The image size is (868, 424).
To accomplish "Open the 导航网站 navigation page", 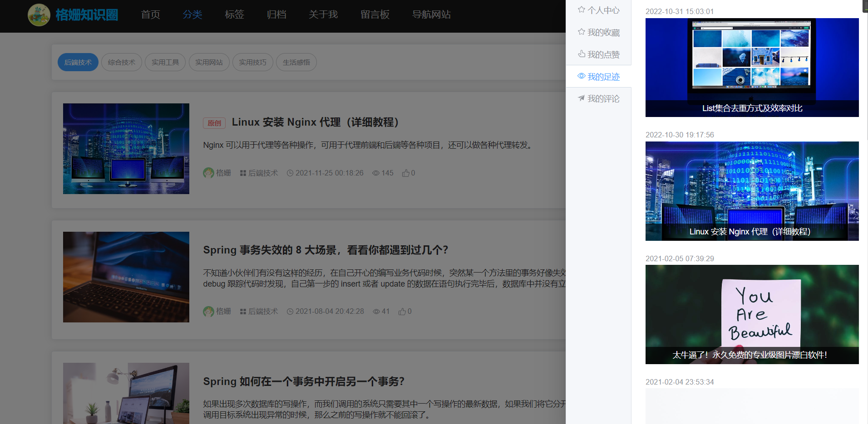I will (431, 15).
